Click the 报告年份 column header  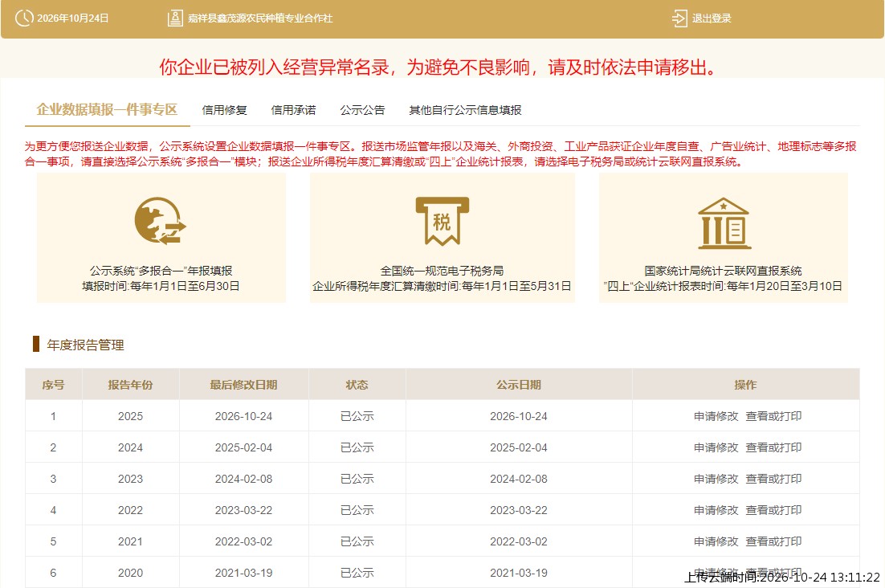[x=130, y=385]
